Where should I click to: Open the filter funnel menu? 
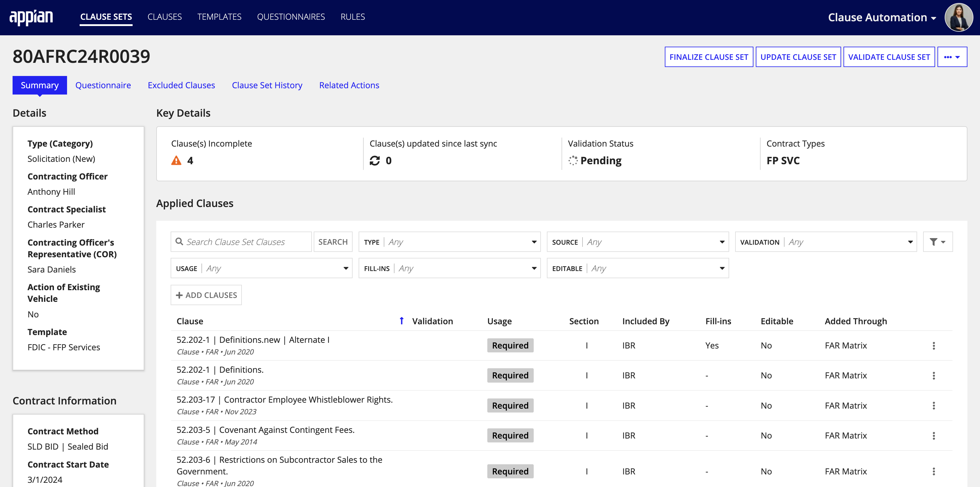click(938, 242)
